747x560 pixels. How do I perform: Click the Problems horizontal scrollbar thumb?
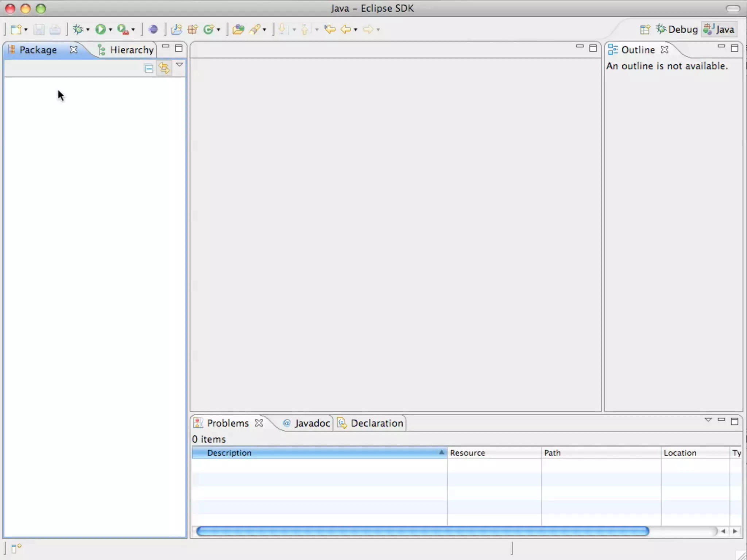423,531
